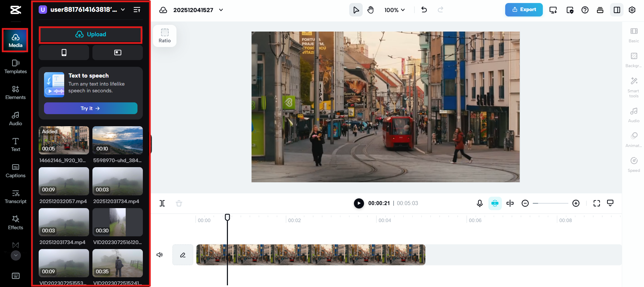Split the clip at playhead
Screen dimensions: 644x287
(x=162, y=203)
